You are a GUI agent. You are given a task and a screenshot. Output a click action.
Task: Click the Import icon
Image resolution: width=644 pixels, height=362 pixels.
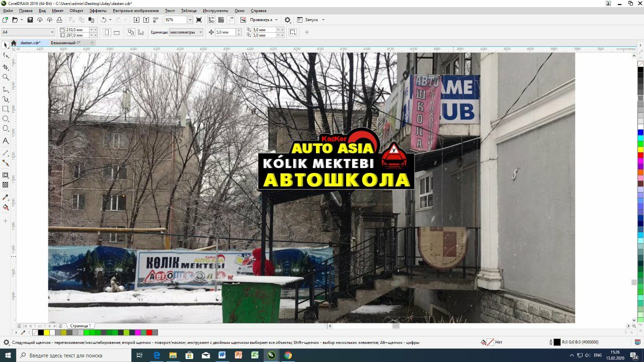[x=136, y=20]
